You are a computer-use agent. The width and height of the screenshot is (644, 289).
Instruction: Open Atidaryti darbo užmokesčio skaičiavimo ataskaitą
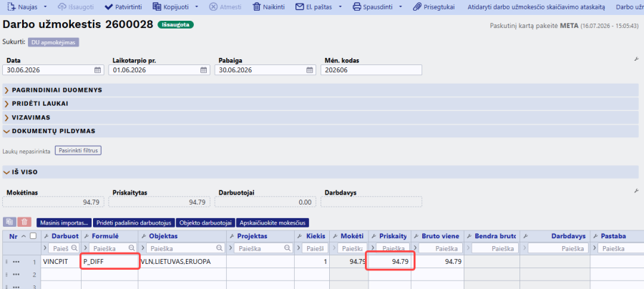[x=536, y=7]
